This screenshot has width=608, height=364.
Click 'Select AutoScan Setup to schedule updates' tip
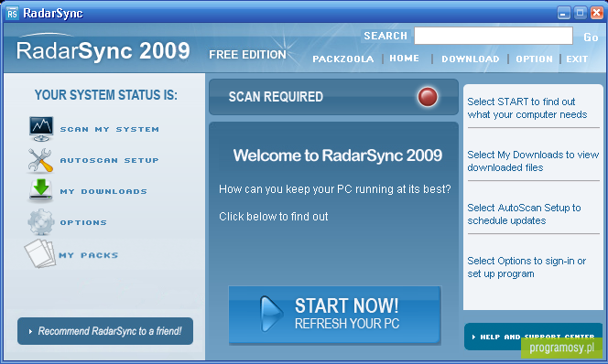(524, 214)
